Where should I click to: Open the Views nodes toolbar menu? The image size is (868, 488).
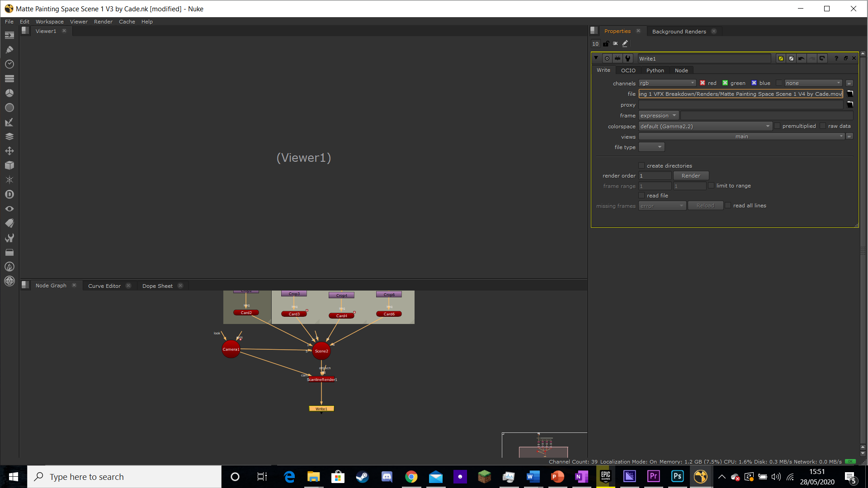(9, 209)
